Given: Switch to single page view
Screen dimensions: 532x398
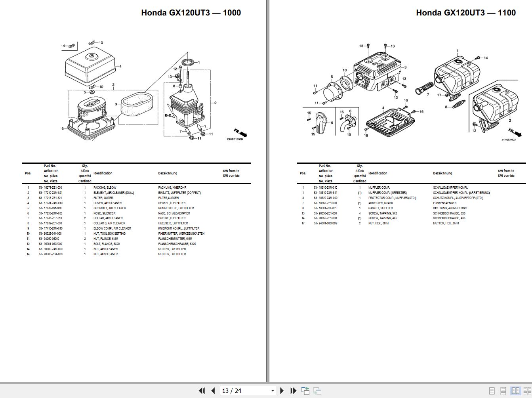Looking at the screenshot, I should click(492, 390).
